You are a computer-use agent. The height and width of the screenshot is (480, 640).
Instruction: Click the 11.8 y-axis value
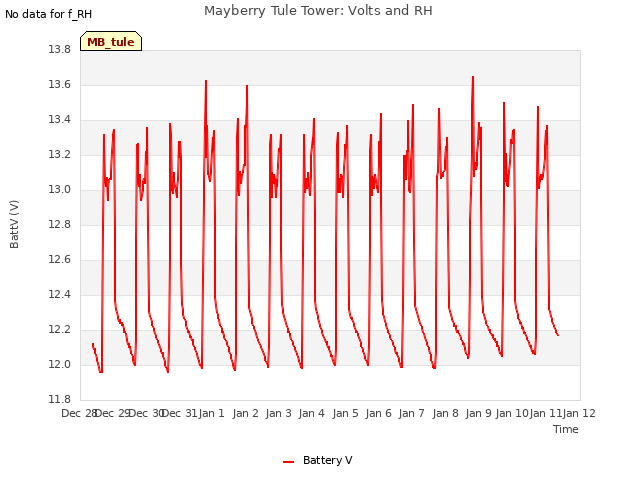(x=60, y=399)
